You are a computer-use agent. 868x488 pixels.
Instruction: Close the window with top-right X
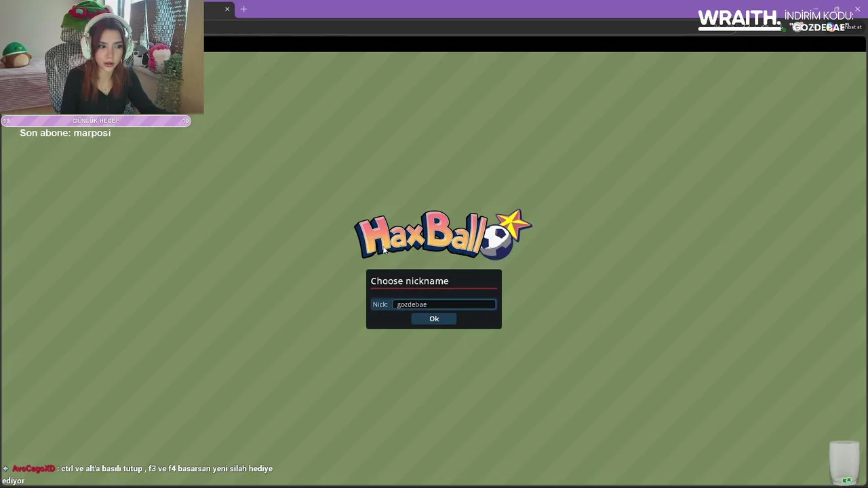857,9
